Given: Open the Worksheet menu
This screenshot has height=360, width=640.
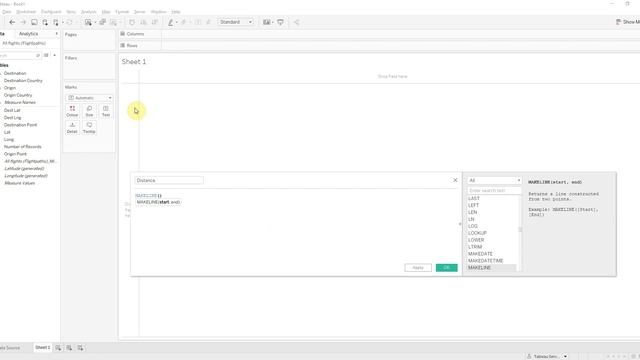Looking at the screenshot, I should (x=26, y=12).
